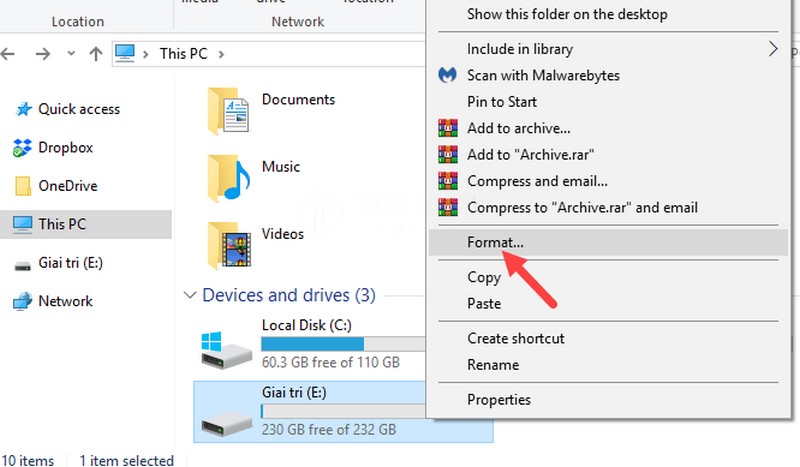Screen dimensions: 800x467
Task: Click WinRAR icon beside Add to archive...
Action: coord(447,128)
